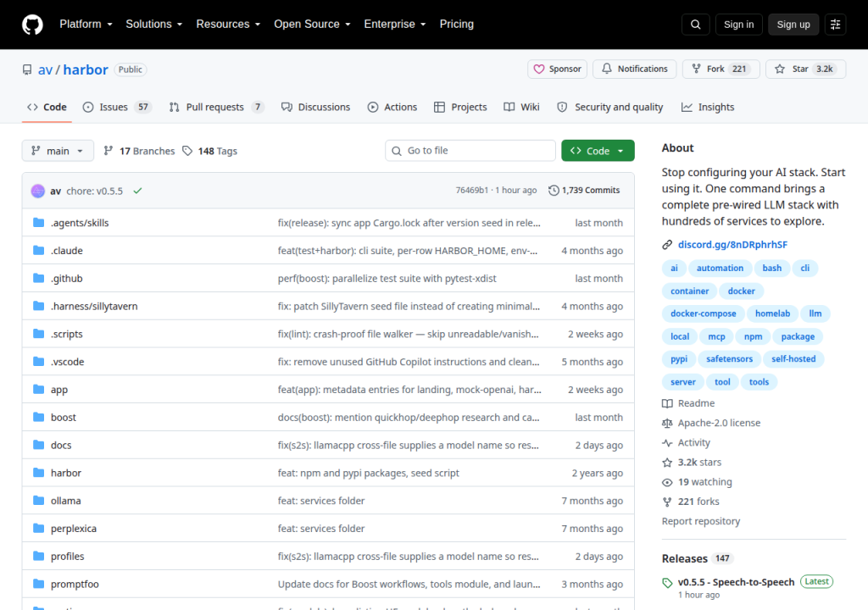Expand the Resources dropdown menu
This screenshot has height=610, width=868.
pyautogui.click(x=228, y=25)
